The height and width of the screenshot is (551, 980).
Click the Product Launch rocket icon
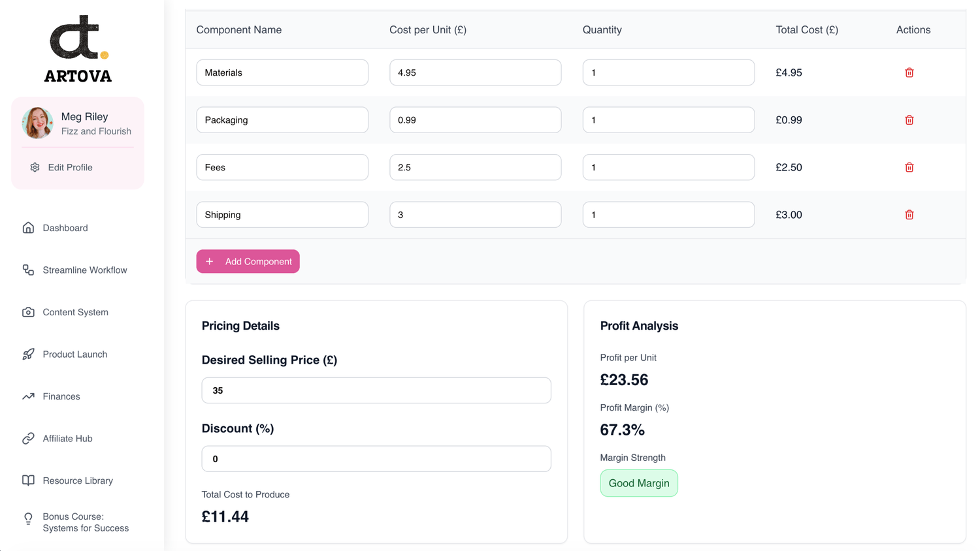(x=28, y=354)
